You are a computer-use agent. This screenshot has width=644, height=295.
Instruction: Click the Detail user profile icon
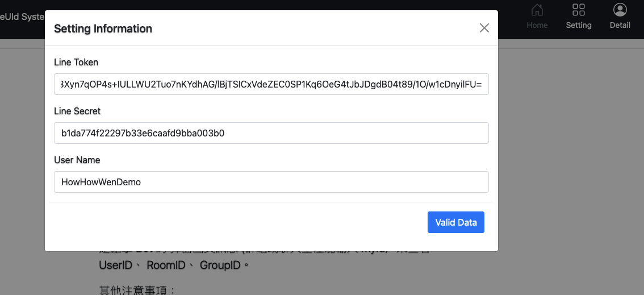click(x=620, y=10)
